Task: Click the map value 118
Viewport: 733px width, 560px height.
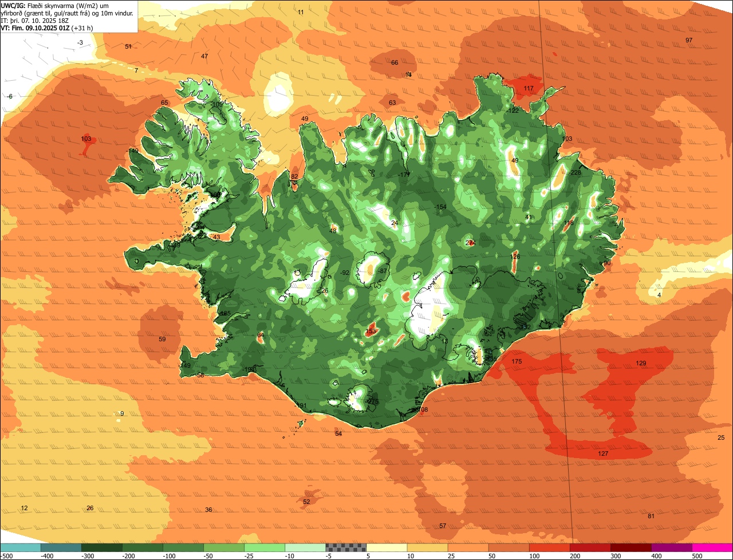Action: click(568, 223)
